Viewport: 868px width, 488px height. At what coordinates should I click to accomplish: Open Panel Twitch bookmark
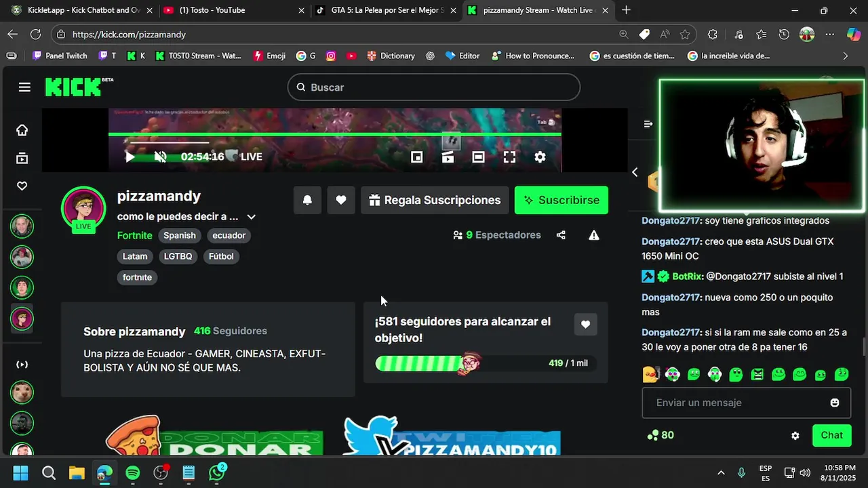click(x=60, y=56)
